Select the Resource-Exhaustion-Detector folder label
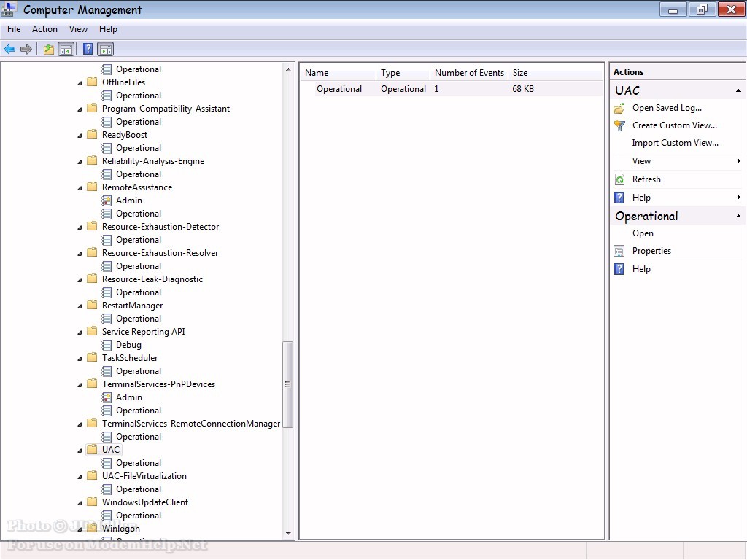This screenshot has height=560, width=747. point(160,227)
